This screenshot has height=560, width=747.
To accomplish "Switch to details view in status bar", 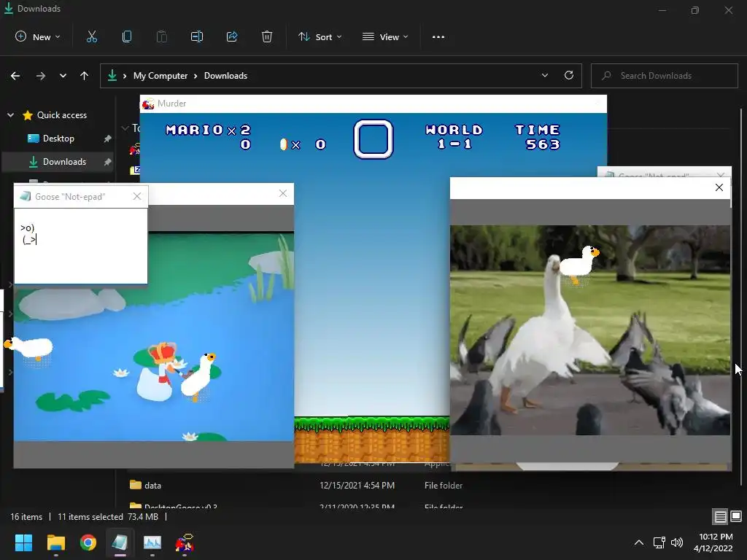I will [720, 517].
